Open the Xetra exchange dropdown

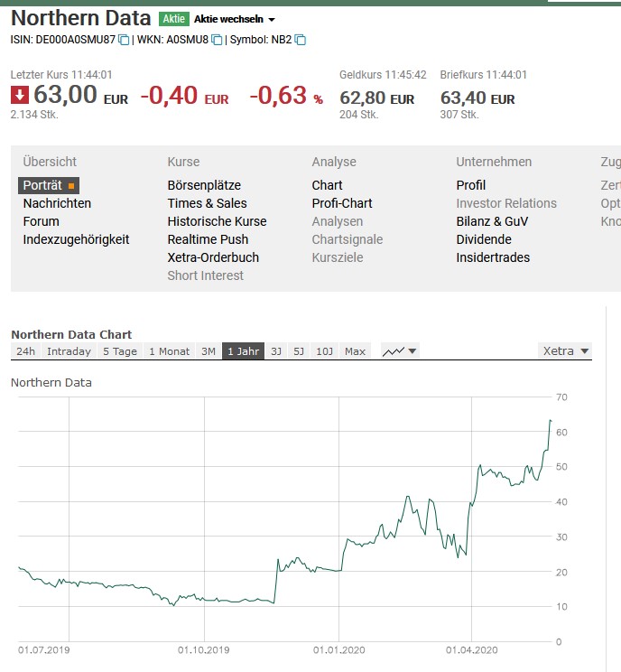point(565,351)
